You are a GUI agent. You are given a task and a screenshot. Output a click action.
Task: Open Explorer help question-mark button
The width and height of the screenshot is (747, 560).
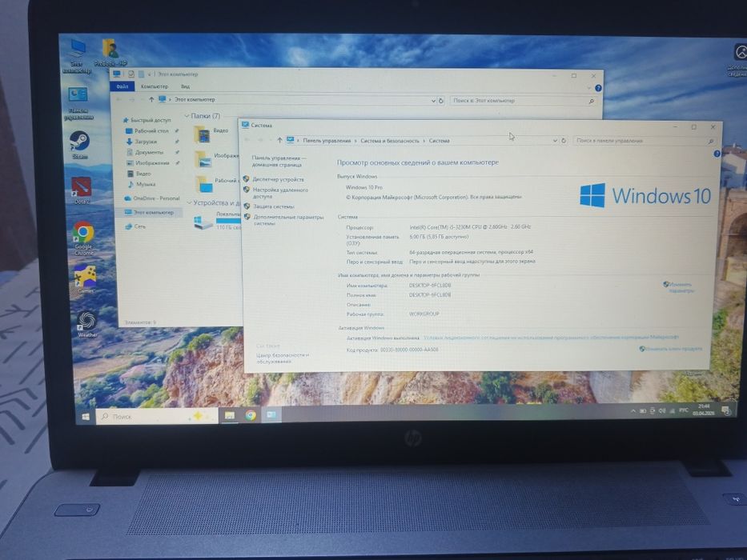[598, 88]
